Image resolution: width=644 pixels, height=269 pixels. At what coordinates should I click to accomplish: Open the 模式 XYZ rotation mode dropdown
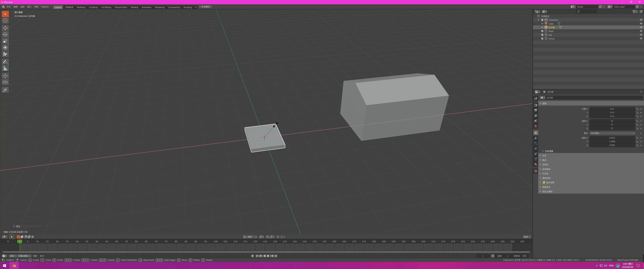(611, 133)
